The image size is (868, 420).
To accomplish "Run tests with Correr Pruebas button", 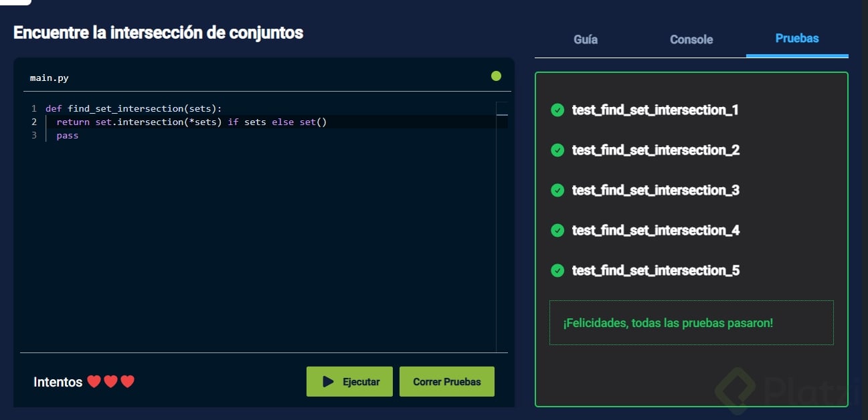I will (x=447, y=382).
